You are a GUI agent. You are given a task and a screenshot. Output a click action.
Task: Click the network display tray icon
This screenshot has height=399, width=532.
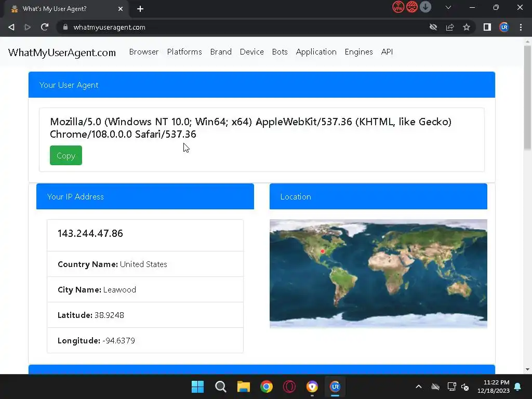451,387
